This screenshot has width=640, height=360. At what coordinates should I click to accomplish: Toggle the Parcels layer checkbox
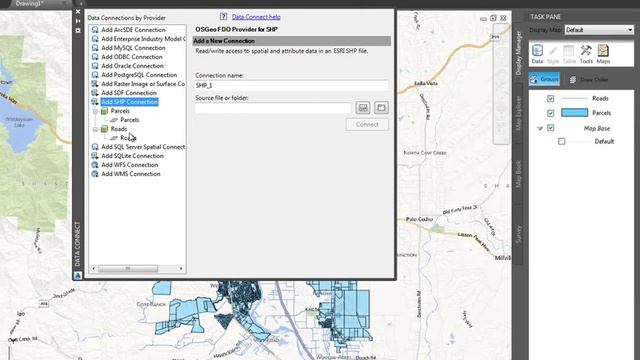tap(550, 113)
